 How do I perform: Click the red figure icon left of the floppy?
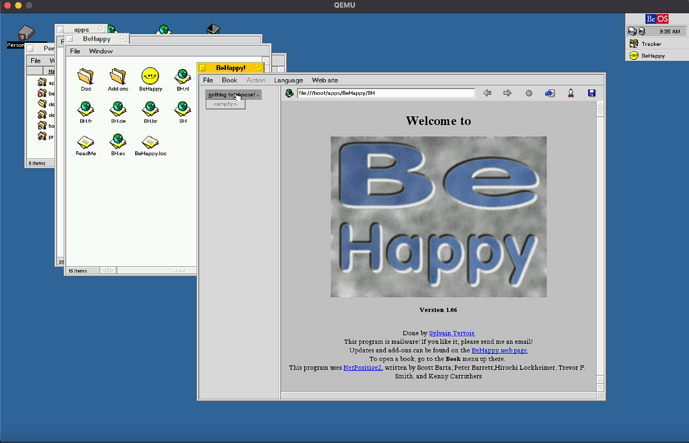(571, 93)
